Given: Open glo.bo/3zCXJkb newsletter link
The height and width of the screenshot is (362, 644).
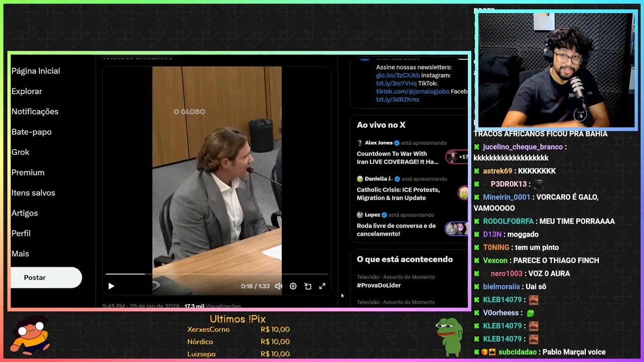Looking at the screenshot, I should (x=398, y=75).
